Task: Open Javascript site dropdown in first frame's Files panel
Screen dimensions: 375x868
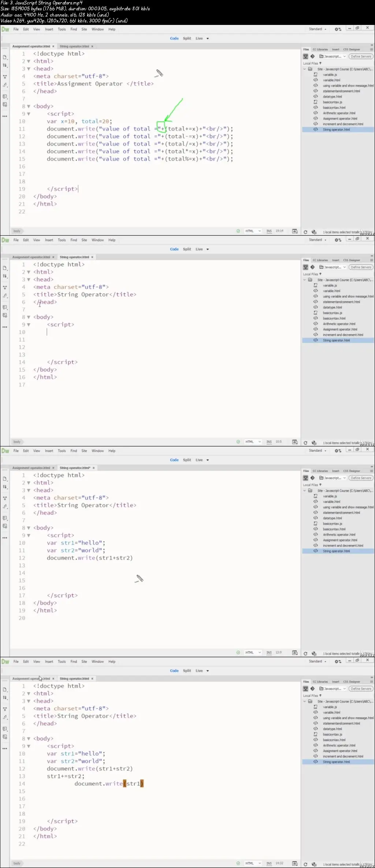Action: 333,56
